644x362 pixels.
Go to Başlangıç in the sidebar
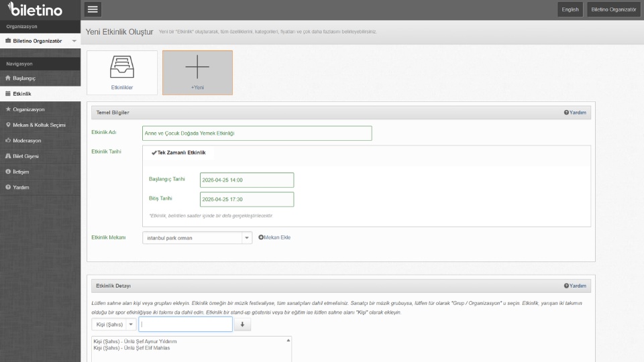[x=24, y=78]
